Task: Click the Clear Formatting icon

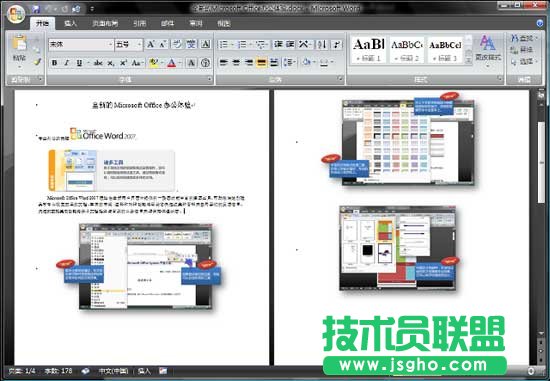Action: coord(177,45)
